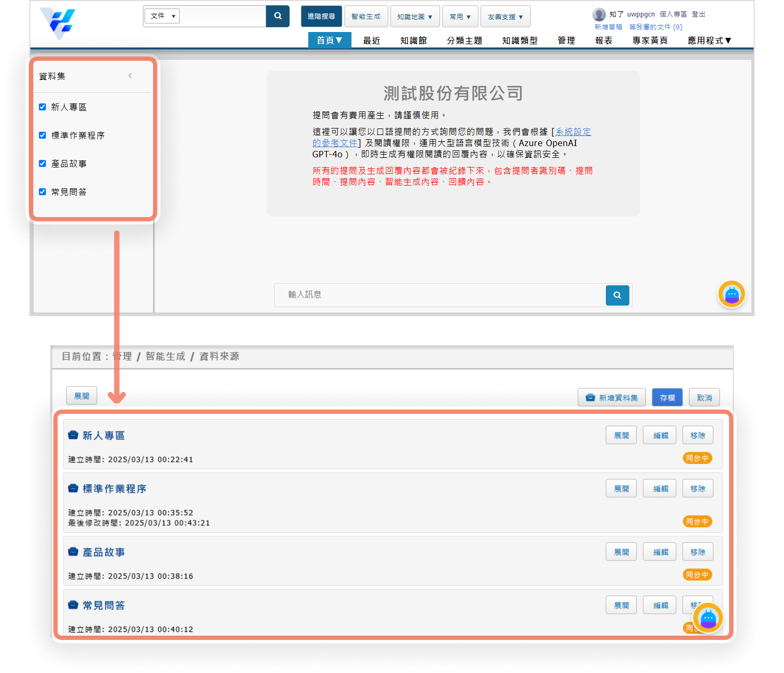Click the briefcase icon next to 新人專區
The width and height of the screenshot is (784, 673).
(x=73, y=435)
